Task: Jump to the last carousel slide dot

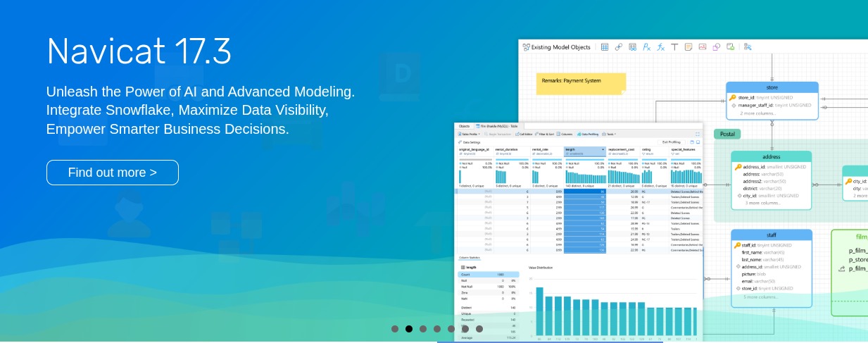Action: (x=479, y=329)
